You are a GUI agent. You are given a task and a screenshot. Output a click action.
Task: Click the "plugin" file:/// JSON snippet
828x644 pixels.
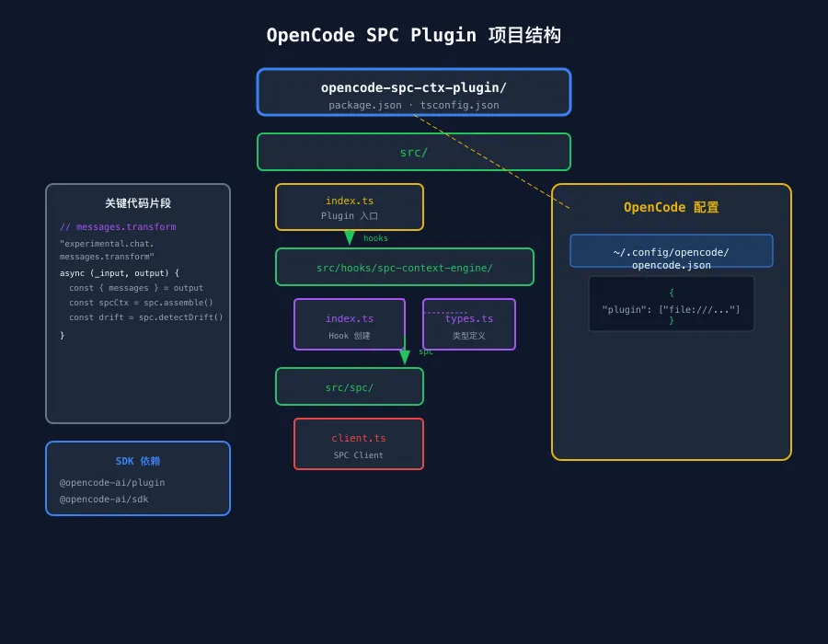pyautogui.click(x=672, y=308)
